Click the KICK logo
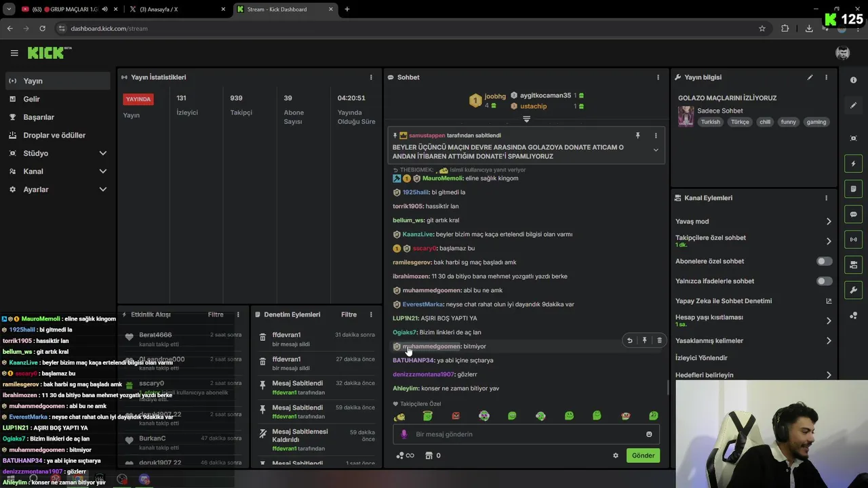 point(47,52)
